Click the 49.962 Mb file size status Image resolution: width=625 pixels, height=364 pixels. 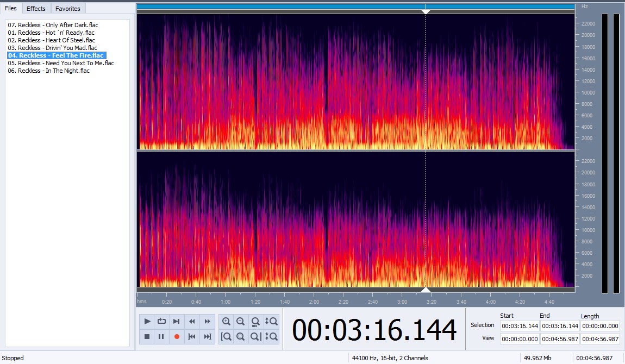(x=537, y=358)
